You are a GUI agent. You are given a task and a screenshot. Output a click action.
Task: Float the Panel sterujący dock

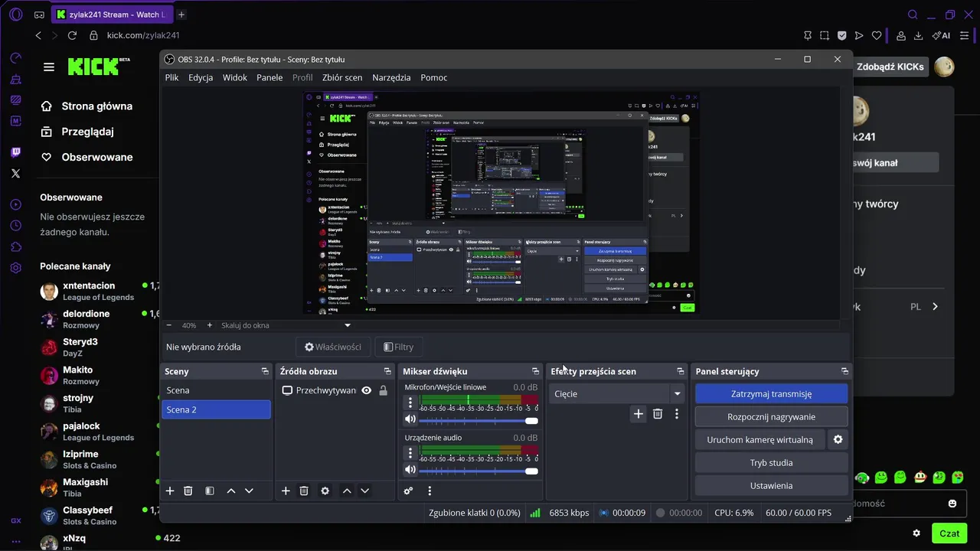844,371
